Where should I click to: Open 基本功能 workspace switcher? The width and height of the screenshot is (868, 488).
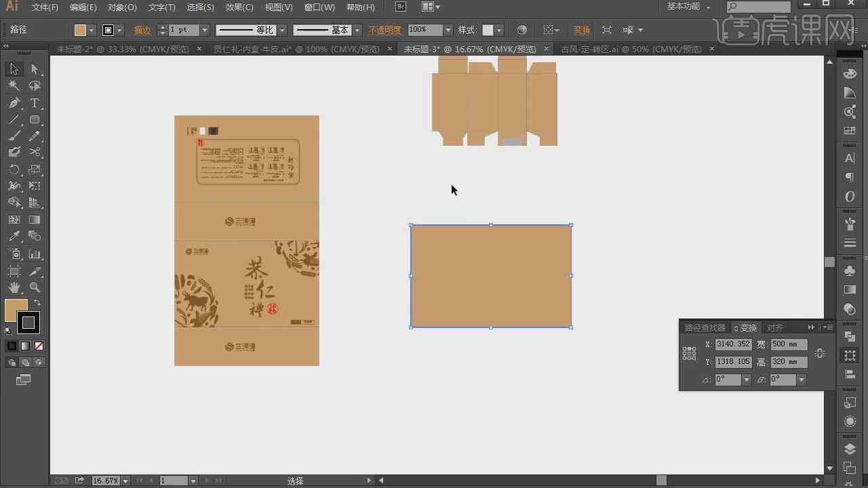pyautogui.click(x=689, y=7)
